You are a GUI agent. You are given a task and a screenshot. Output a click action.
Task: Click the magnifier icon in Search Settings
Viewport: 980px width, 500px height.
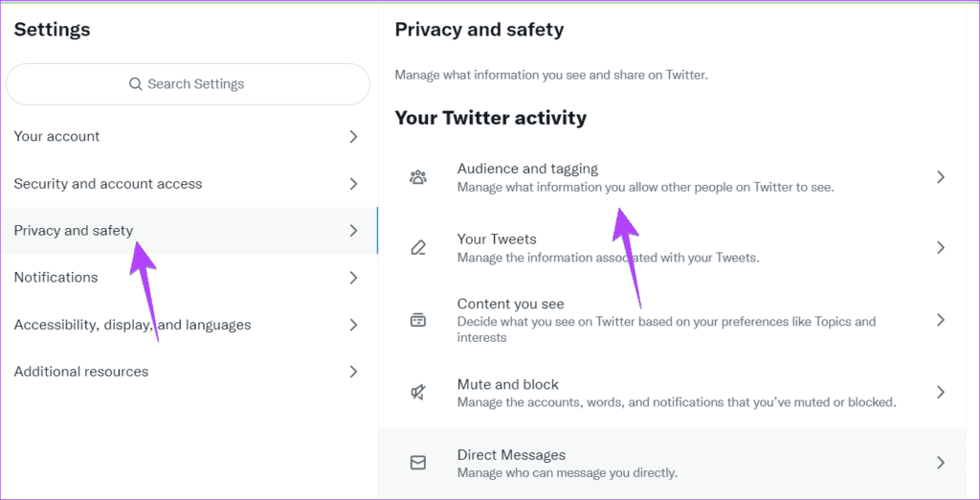[x=136, y=84]
